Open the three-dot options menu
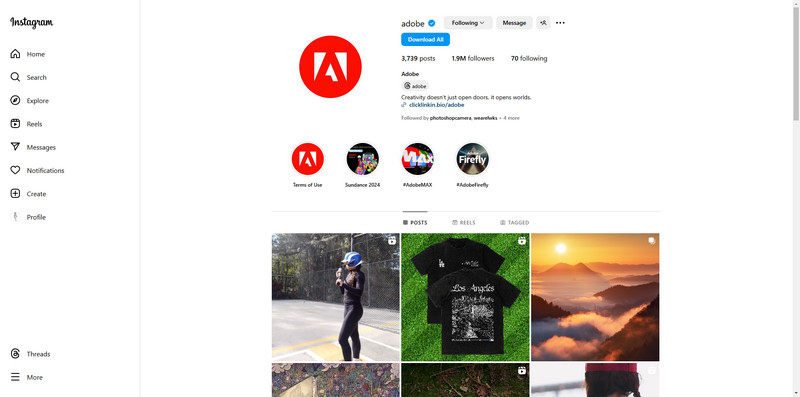Screen dimensions: 800x397 560,22
